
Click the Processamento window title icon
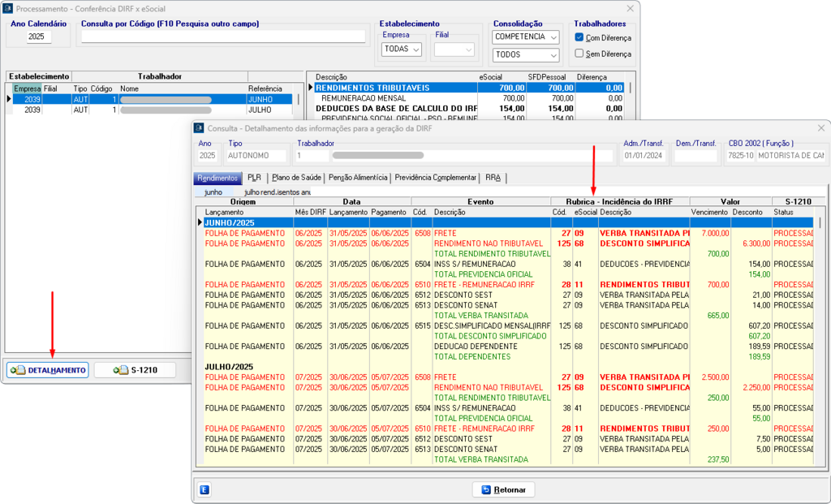pyautogui.click(x=9, y=7)
